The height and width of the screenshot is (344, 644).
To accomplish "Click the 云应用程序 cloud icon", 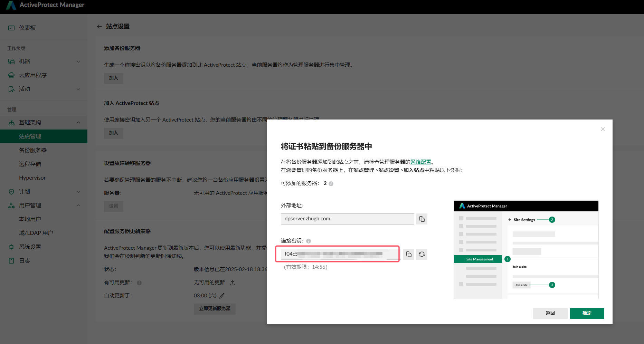I will [11, 75].
